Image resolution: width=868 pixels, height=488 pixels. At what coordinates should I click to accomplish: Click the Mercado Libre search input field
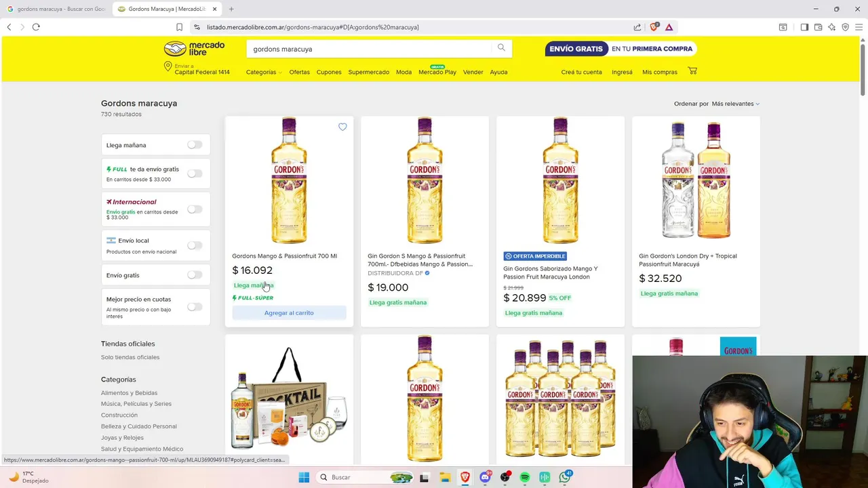tap(370, 49)
